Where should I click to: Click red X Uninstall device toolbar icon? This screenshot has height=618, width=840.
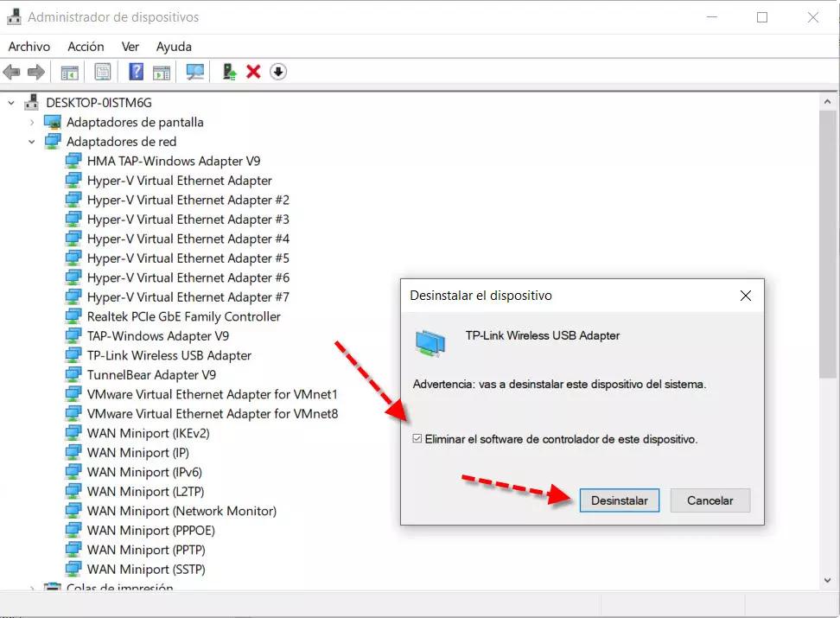pos(253,71)
